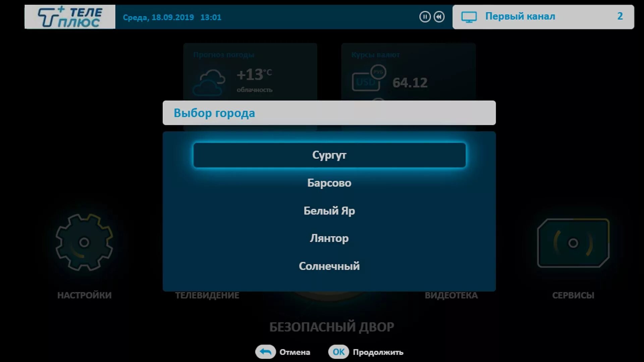This screenshot has width=644, height=362.
Task: Select Сургут from city list
Action: coord(329,155)
